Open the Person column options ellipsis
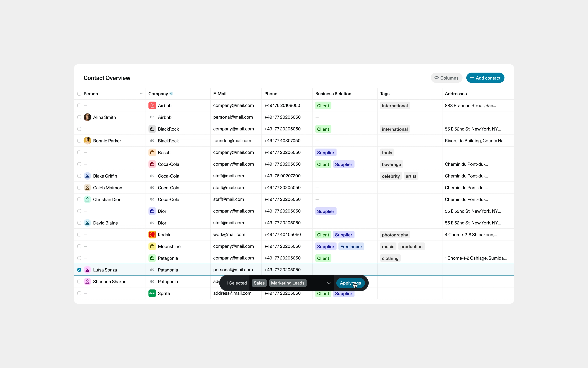 coord(141,94)
